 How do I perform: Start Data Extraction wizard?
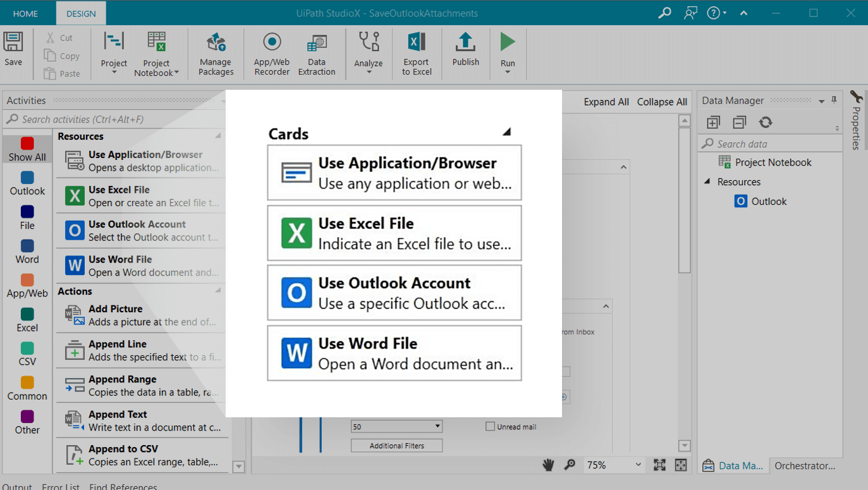[x=317, y=54]
